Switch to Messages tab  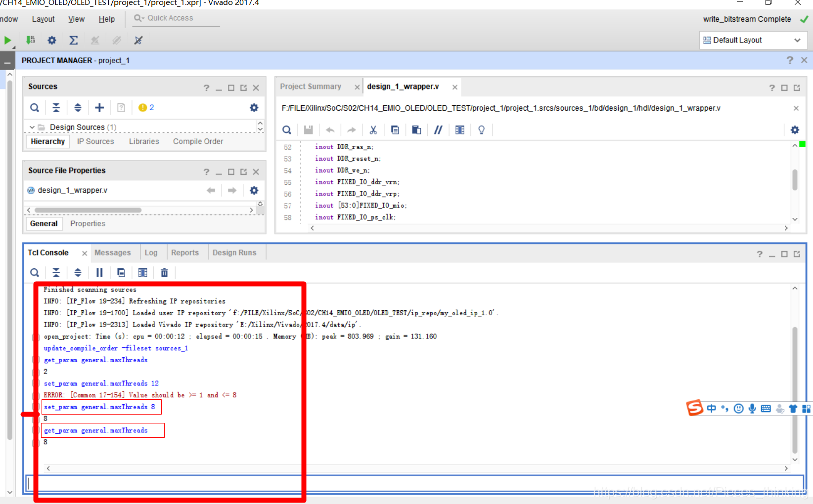tap(113, 252)
